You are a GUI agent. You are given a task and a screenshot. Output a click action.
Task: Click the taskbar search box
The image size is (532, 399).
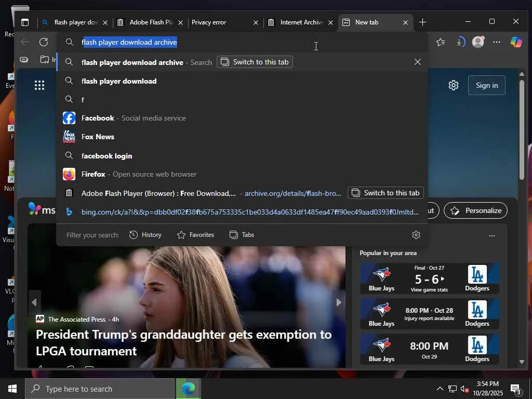click(x=100, y=389)
